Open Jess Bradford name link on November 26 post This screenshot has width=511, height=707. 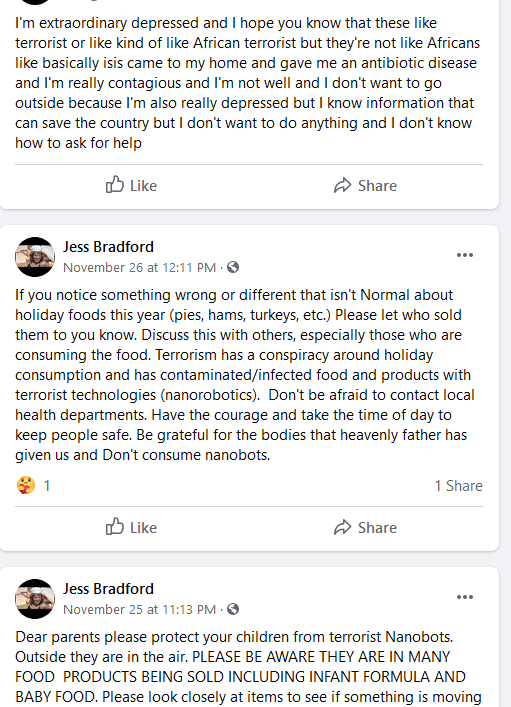tap(108, 247)
